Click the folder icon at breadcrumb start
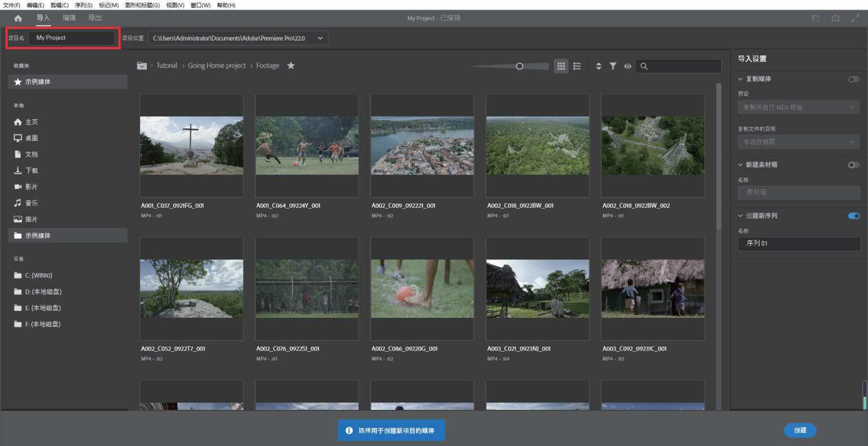868x446 pixels. tap(142, 65)
